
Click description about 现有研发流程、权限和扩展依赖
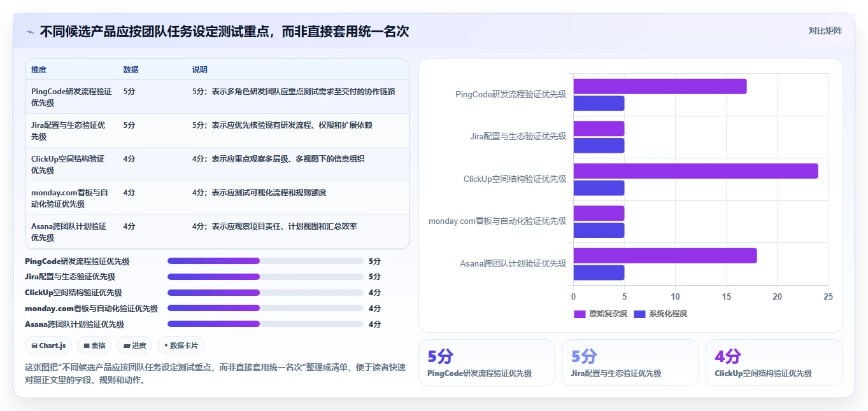[x=282, y=125]
